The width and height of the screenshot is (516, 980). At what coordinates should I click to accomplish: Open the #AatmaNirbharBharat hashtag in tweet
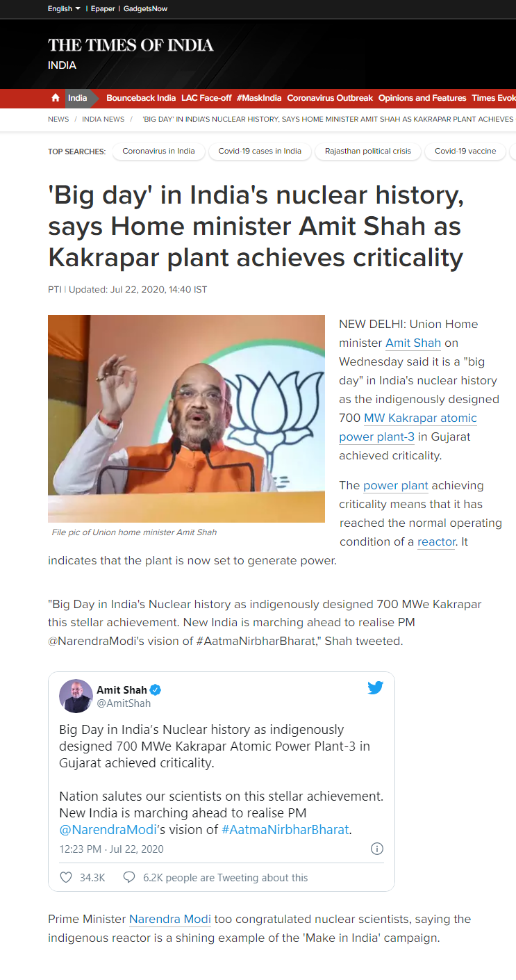(x=285, y=829)
